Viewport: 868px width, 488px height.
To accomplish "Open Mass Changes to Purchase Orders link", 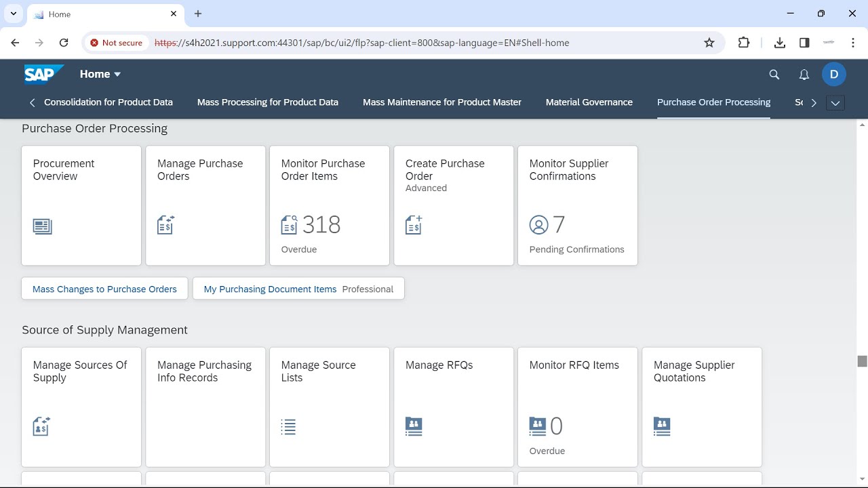I will (x=104, y=289).
